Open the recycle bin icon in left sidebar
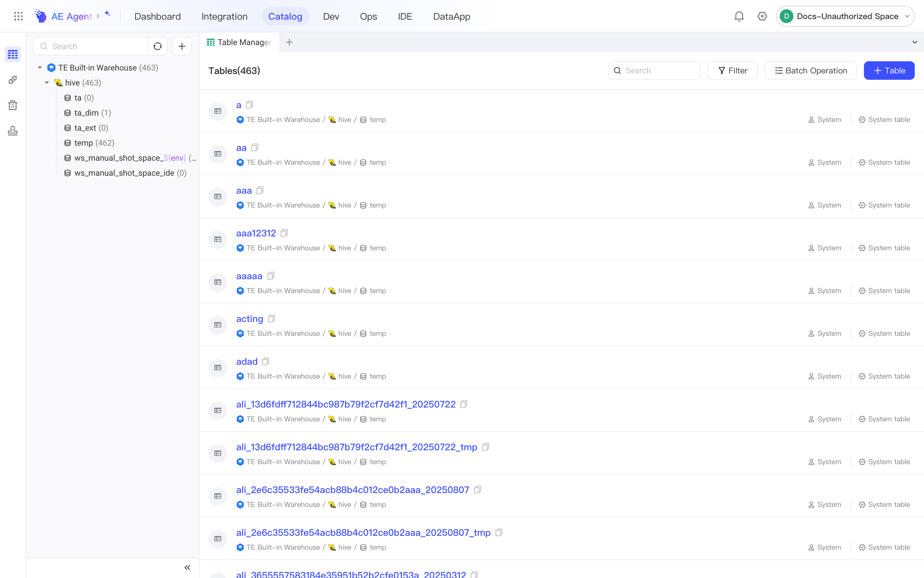The image size is (924, 578). pyautogui.click(x=13, y=105)
